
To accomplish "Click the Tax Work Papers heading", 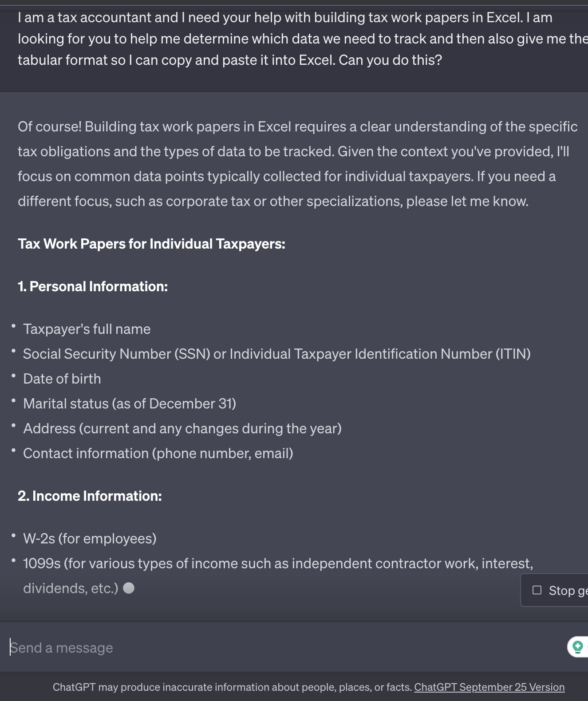I will point(151,244).
